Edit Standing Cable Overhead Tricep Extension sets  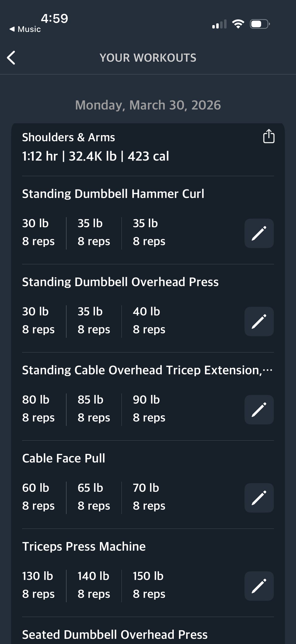tap(259, 409)
